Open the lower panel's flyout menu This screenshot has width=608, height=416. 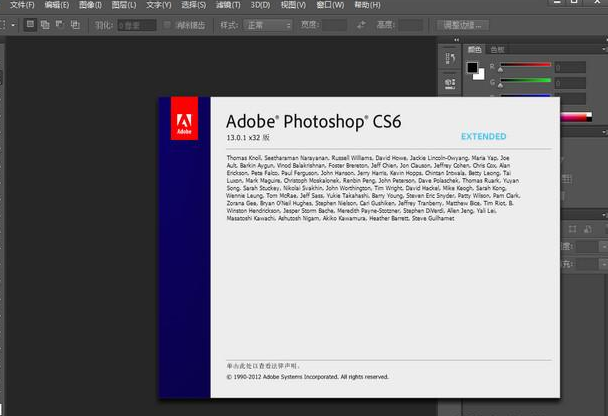(x=604, y=215)
